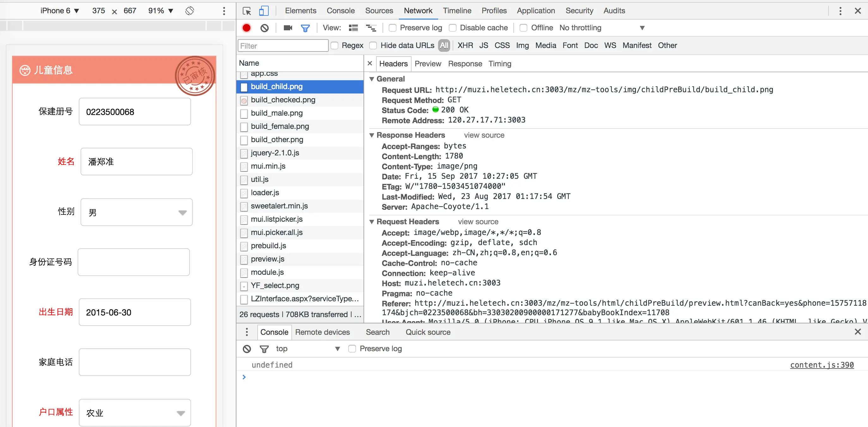Open the Preview tab of the request
Image resolution: width=868 pixels, height=427 pixels.
[428, 64]
